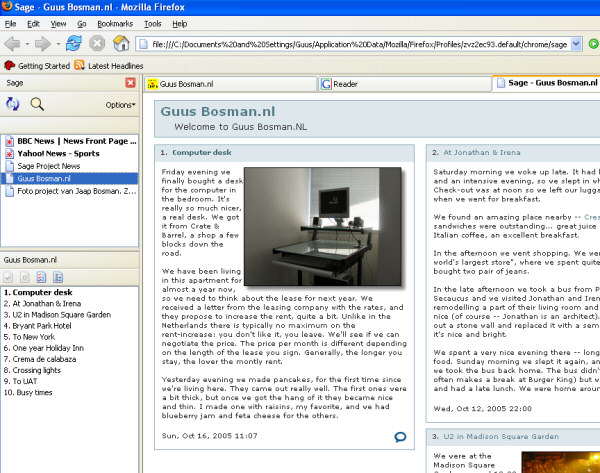Click the RSS icon beside Latest Headlines
The width and height of the screenshot is (600, 473).
(79, 65)
